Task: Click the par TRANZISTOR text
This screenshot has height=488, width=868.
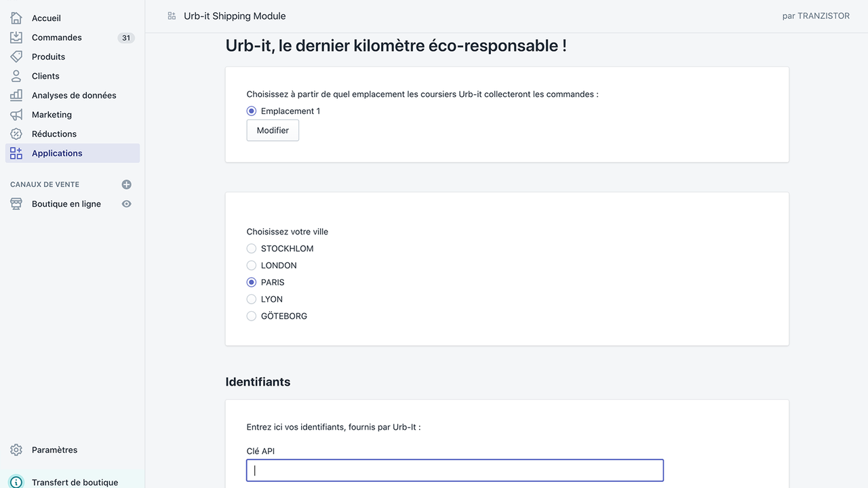Action: [816, 16]
